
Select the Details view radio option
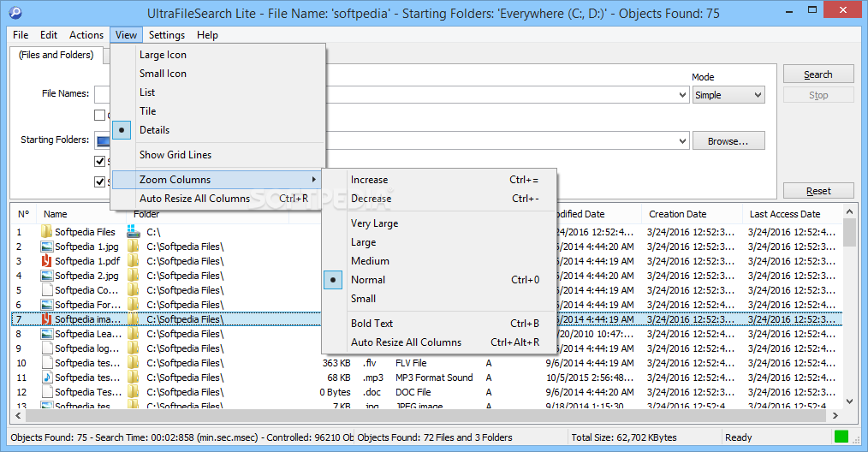tap(122, 130)
